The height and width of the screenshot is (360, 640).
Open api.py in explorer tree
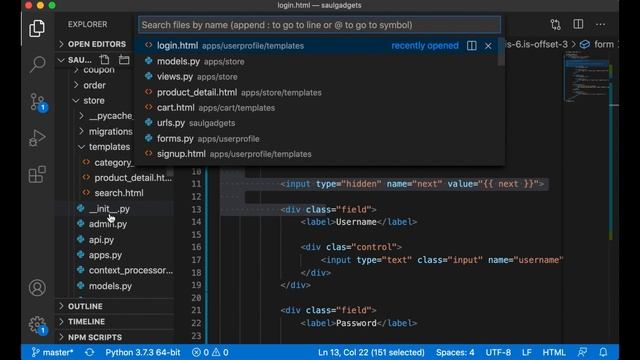click(101, 240)
